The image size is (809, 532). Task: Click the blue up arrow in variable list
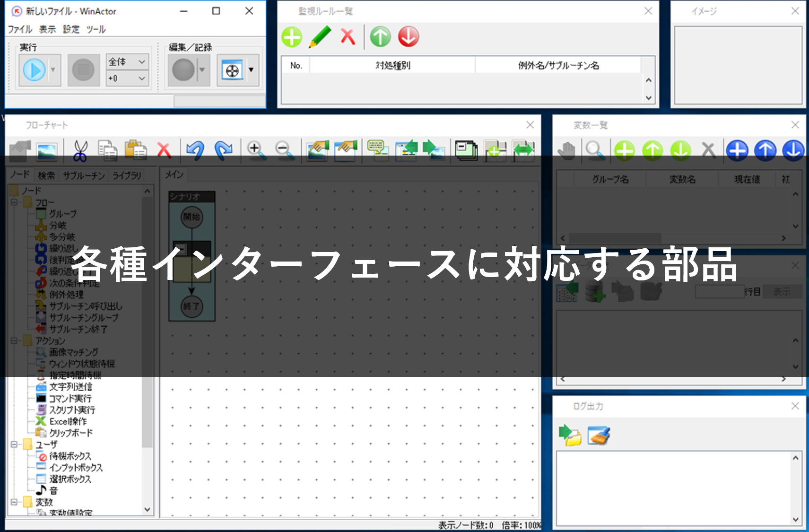coord(766,150)
